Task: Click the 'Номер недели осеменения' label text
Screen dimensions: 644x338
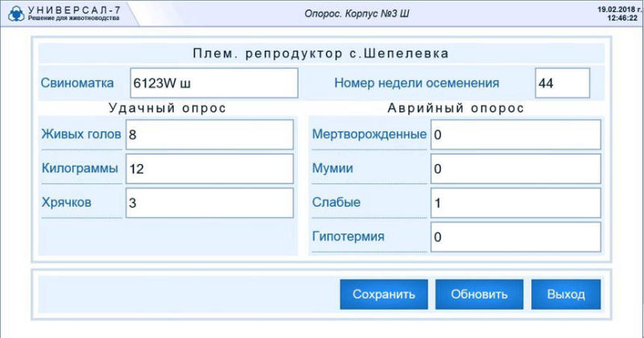Action: point(416,83)
